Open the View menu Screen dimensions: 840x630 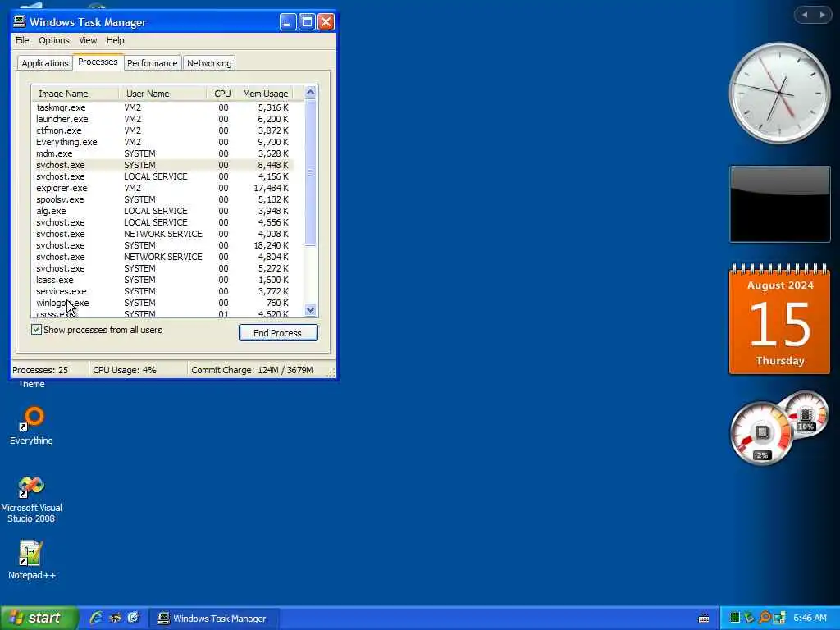[x=88, y=40]
